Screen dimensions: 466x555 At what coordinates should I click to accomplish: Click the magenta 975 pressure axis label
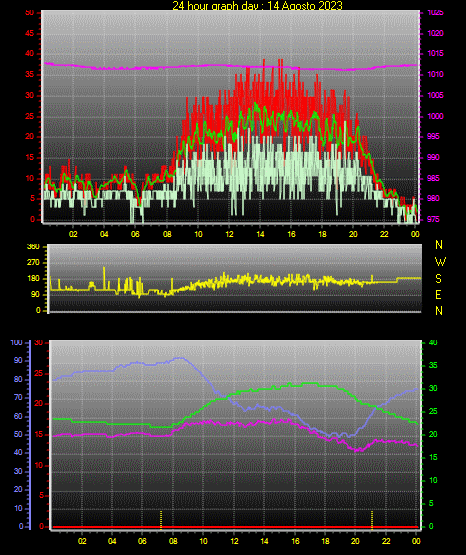point(433,219)
